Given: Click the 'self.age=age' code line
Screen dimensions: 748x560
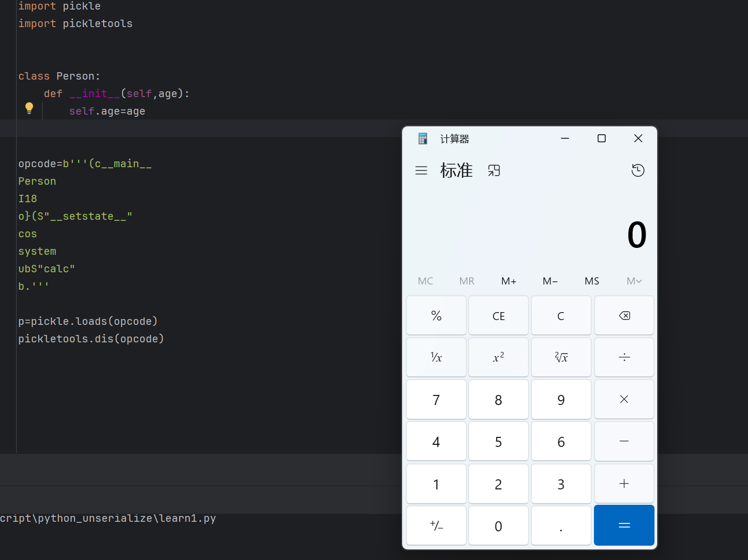Looking at the screenshot, I should tap(107, 111).
